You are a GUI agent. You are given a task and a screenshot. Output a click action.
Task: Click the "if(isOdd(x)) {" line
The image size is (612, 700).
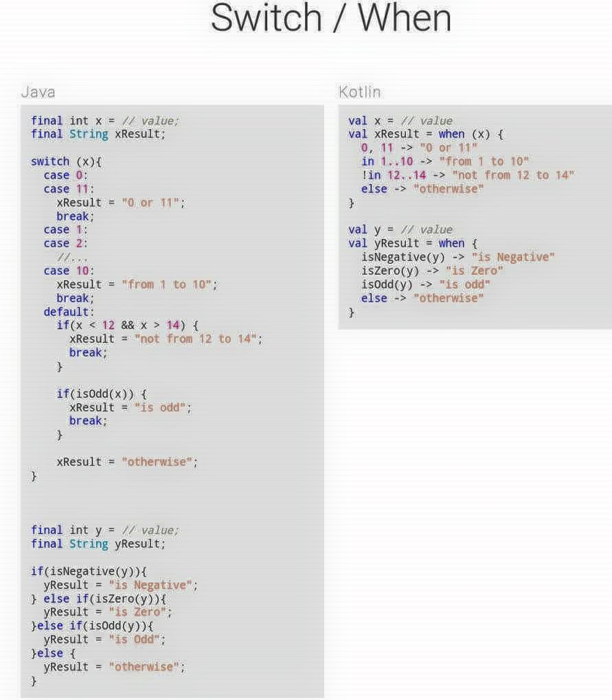click(102, 394)
